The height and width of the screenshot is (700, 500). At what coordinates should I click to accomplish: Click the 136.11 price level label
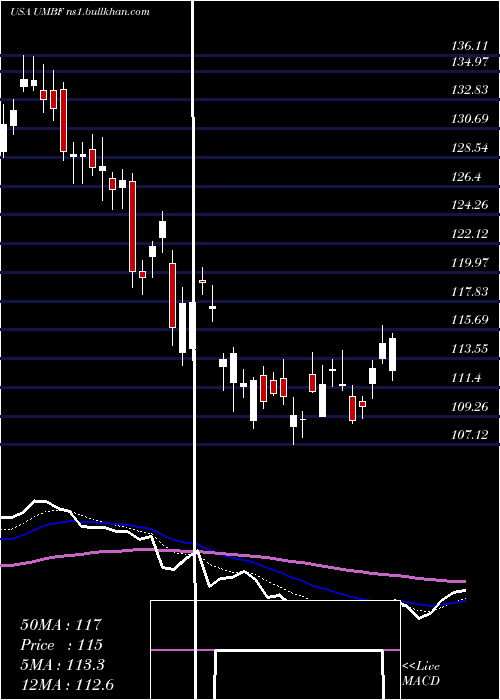pyautogui.click(x=470, y=46)
